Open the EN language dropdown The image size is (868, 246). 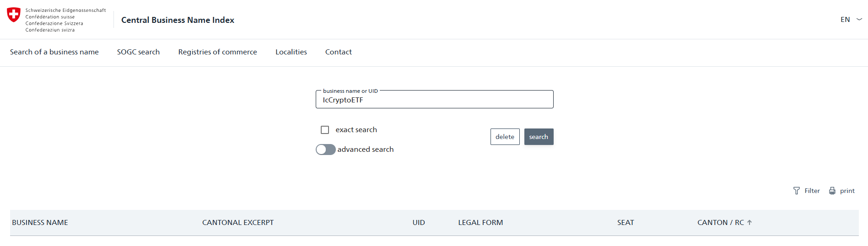tap(845, 19)
